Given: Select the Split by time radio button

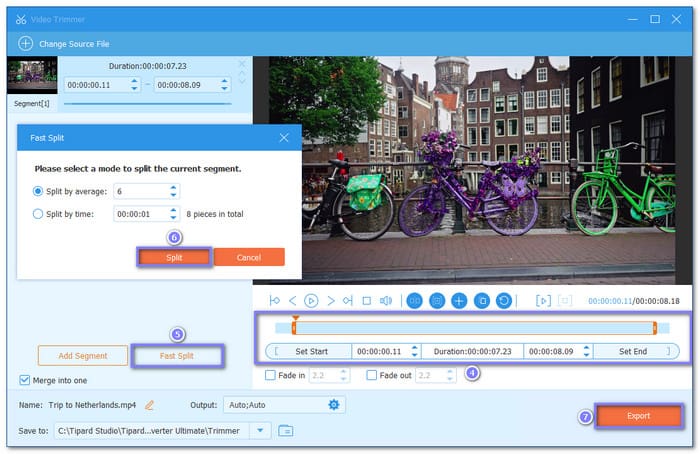Looking at the screenshot, I should pyautogui.click(x=39, y=213).
